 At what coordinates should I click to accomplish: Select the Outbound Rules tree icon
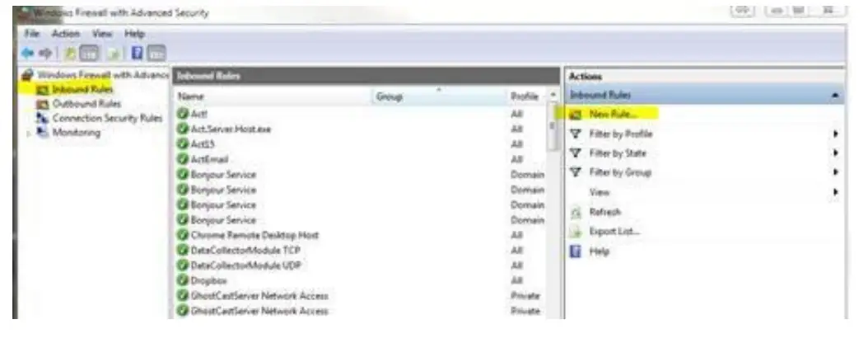point(43,104)
